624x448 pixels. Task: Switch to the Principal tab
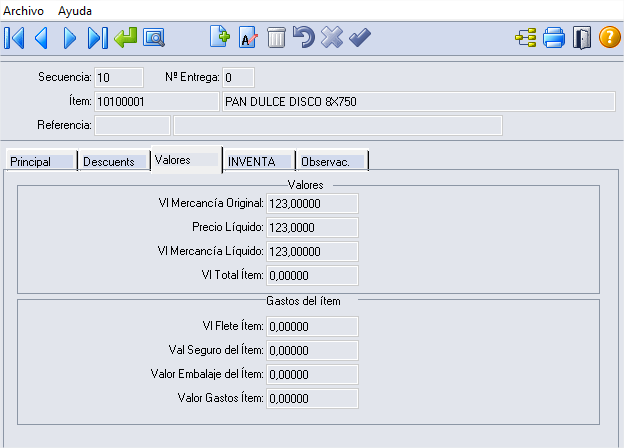click(41, 161)
